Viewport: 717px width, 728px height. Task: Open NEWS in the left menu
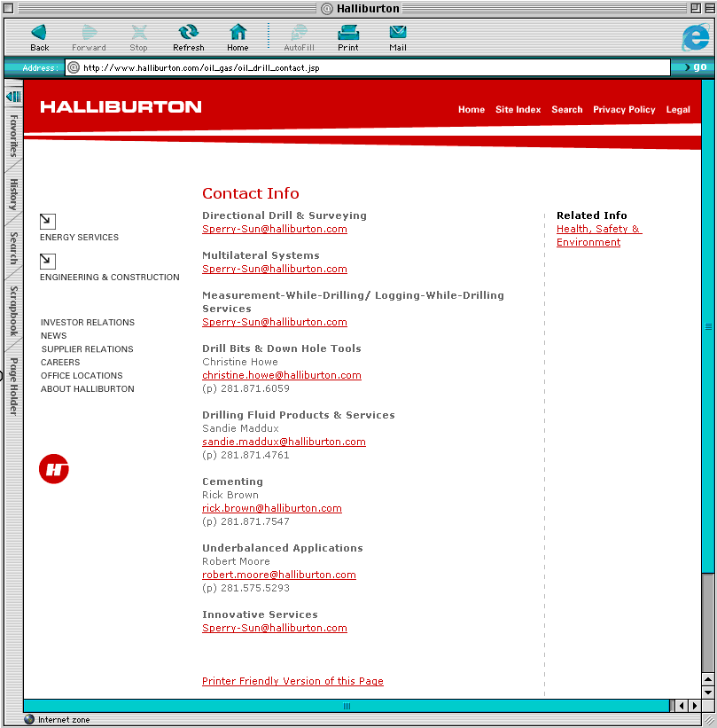pyautogui.click(x=53, y=336)
